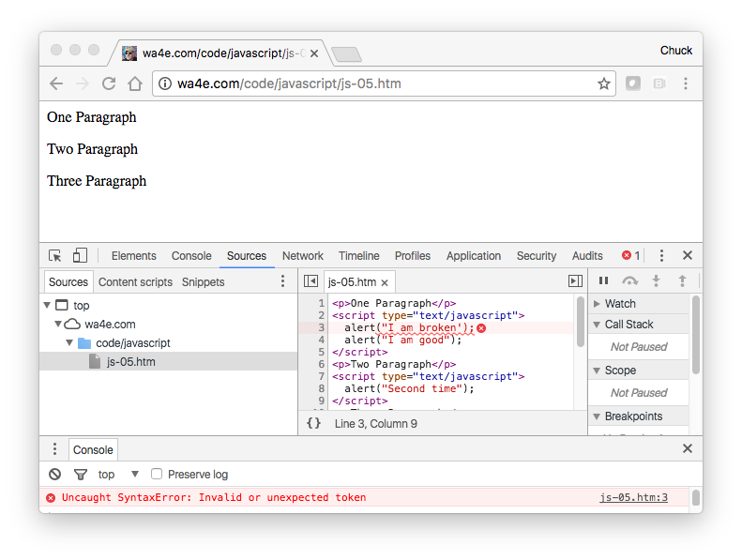Close the js-05.htm editor tab
The width and height of the screenshot is (742, 560).
[385, 282]
